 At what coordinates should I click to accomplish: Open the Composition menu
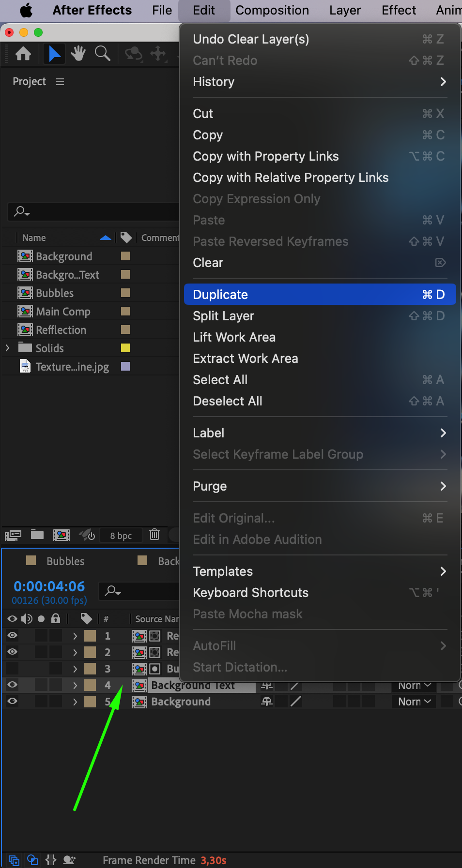(272, 10)
